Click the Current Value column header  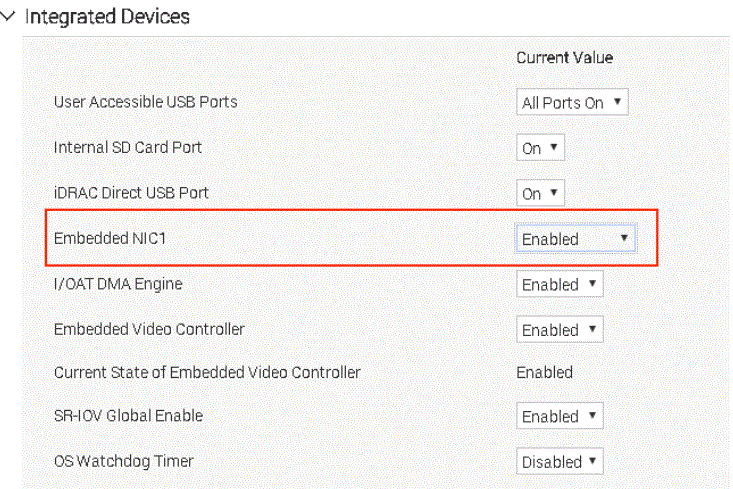click(564, 58)
